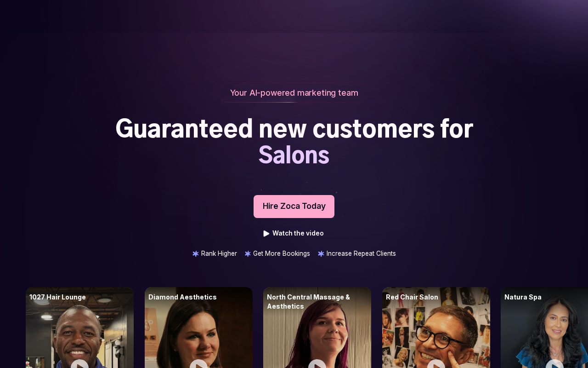Click the Get More Bookings text
The height and width of the screenshot is (368, 588).
[282, 253]
